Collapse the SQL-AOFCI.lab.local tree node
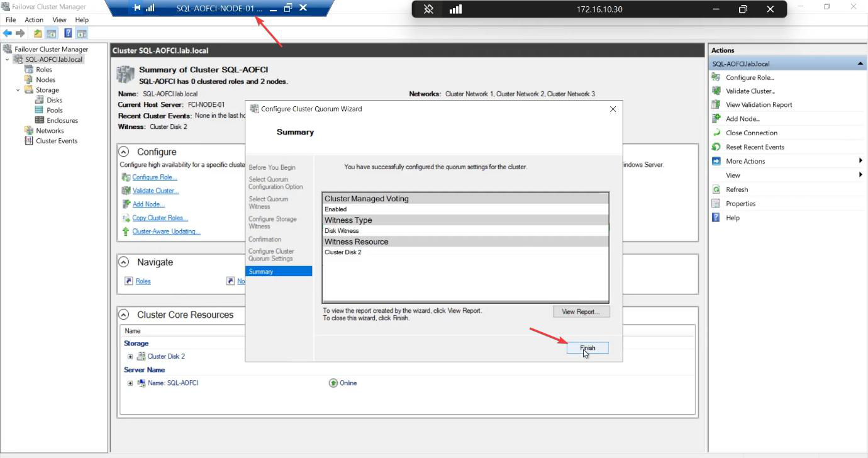Image resolution: width=868 pixels, height=458 pixels. point(7,60)
